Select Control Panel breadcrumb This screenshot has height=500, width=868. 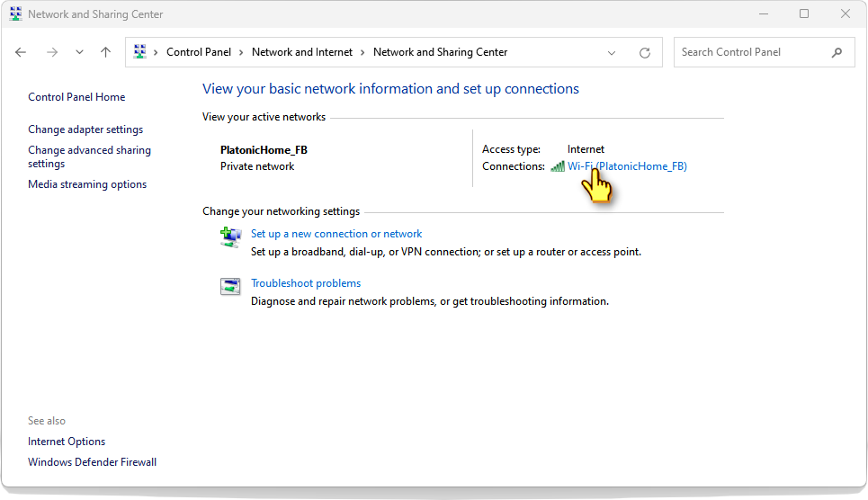[x=199, y=52]
